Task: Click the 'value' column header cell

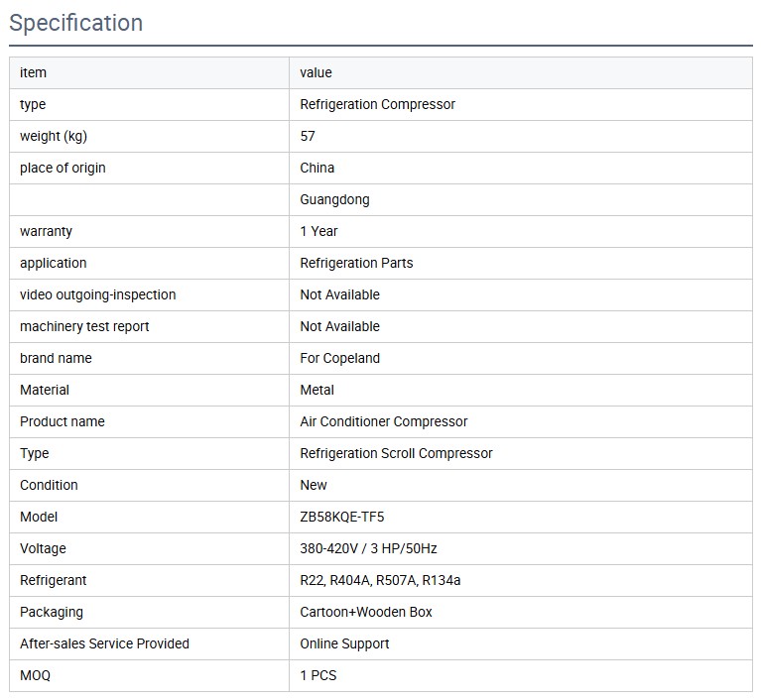Action: point(316,72)
